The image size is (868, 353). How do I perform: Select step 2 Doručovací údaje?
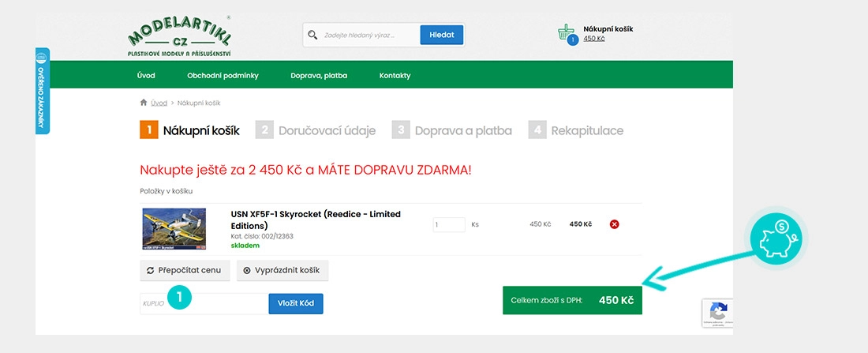(x=316, y=131)
